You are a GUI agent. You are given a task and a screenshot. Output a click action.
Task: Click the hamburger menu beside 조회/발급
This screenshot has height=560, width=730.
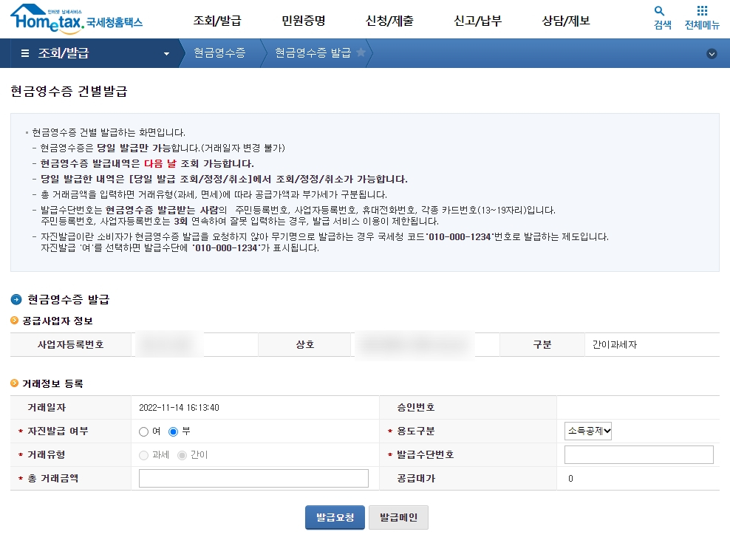point(26,53)
